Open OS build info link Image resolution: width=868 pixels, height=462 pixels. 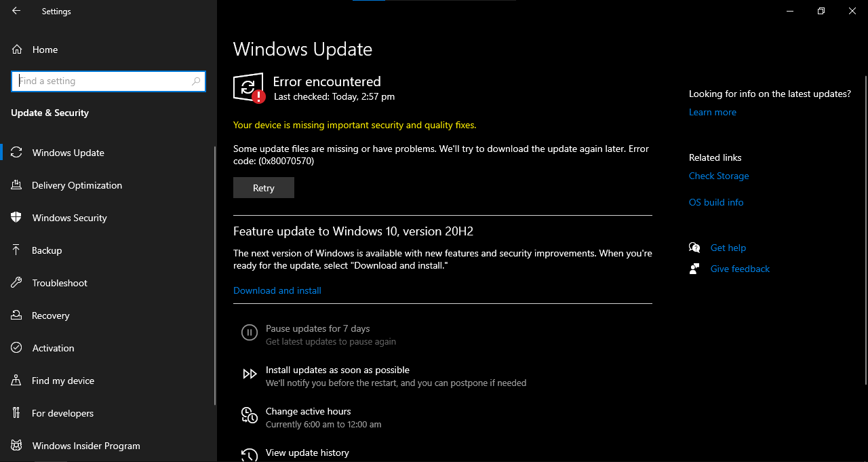coord(716,202)
